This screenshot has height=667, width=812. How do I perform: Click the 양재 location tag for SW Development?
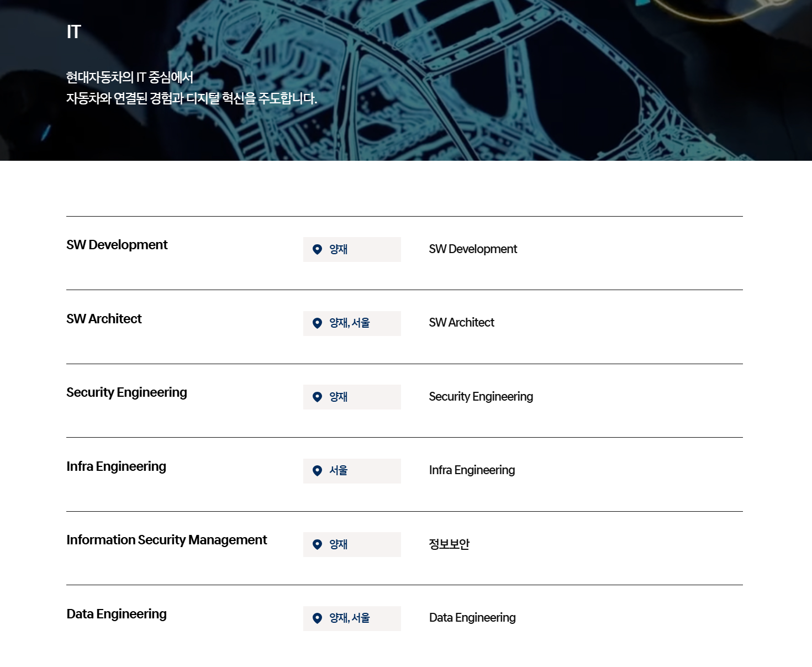pyautogui.click(x=339, y=249)
